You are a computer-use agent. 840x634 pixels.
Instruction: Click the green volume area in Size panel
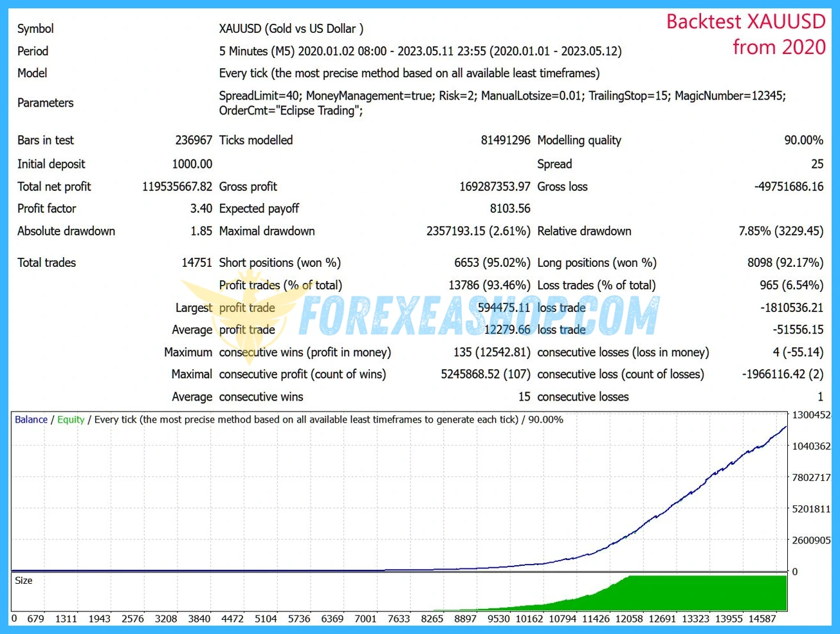708,595
